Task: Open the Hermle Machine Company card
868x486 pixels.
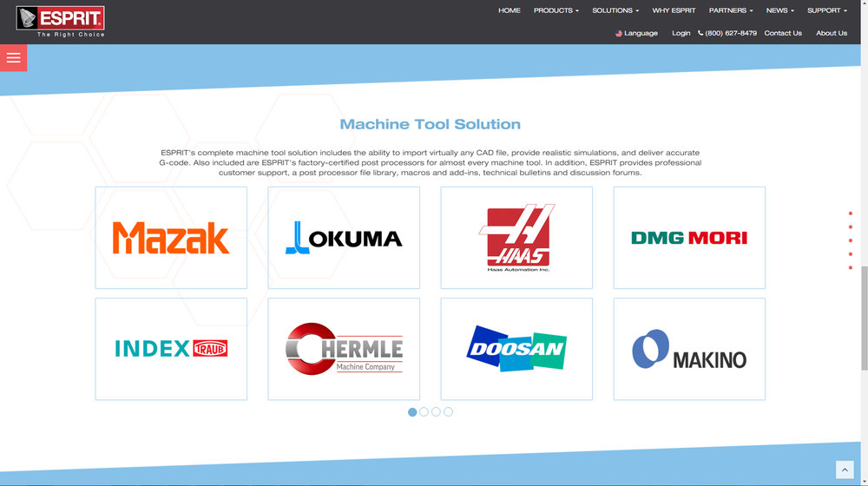Action: pyautogui.click(x=344, y=349)
